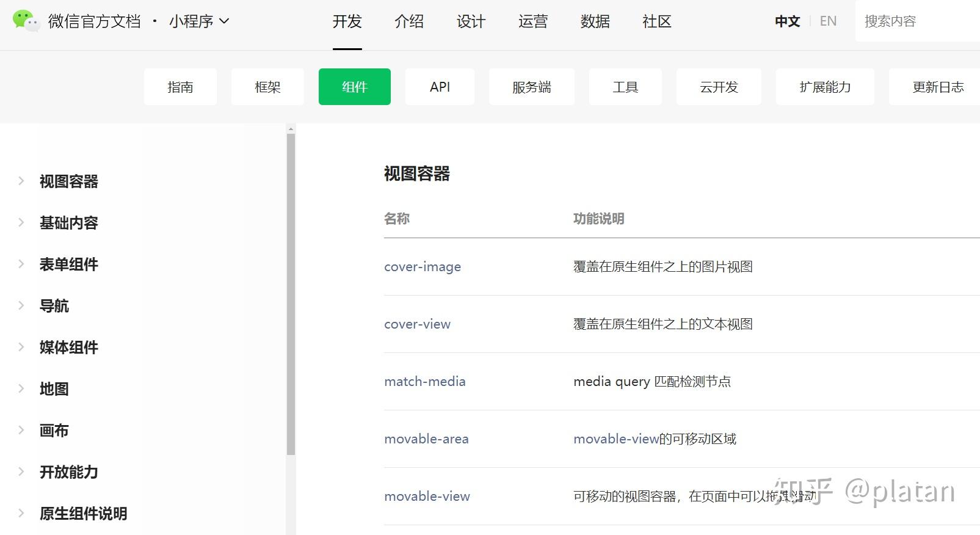Select the 开发 top navigation tab
980x535 pixels.
(x=347, y=21)
